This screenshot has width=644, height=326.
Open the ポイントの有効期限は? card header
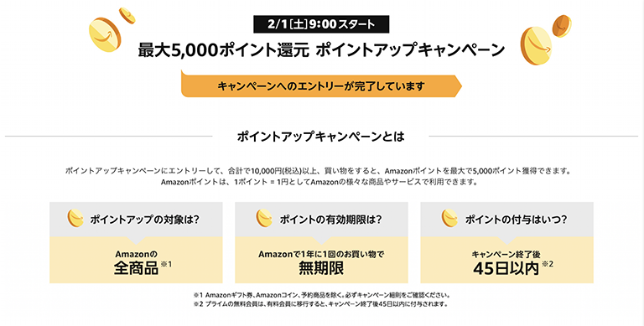[321, 220]
